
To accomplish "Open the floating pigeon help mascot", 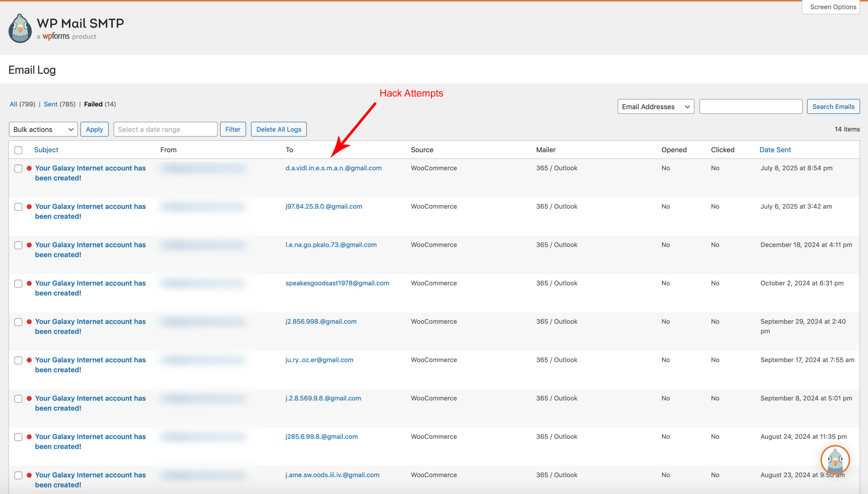I will [x=835, y=460].
